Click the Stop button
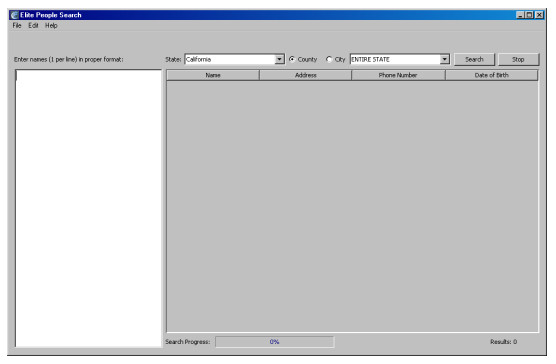556x364 pixels. [x=518, y=59]
